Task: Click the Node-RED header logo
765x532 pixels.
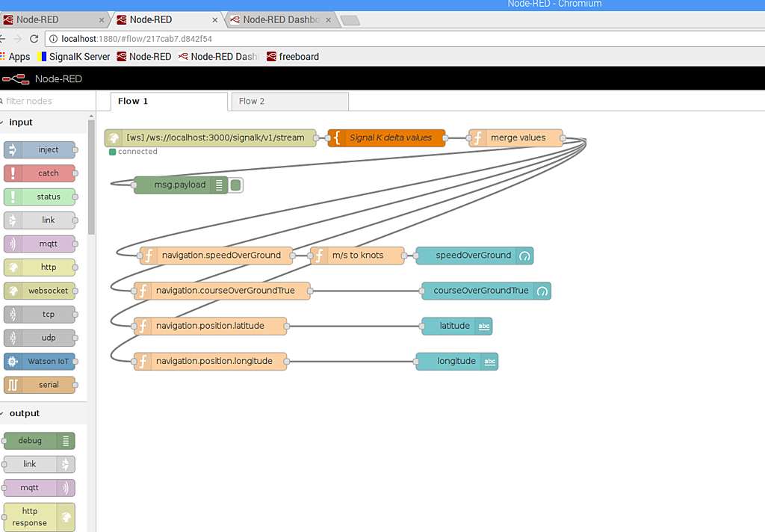Action: (42, 78)
